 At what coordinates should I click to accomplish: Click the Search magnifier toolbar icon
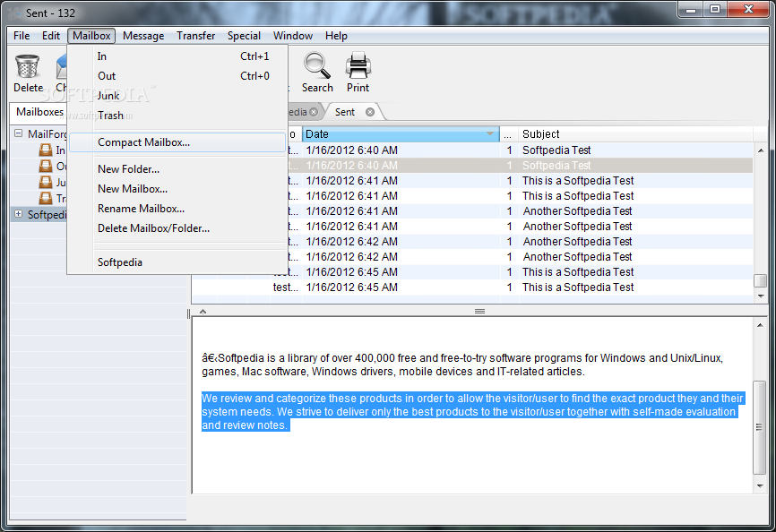(316, 65)
